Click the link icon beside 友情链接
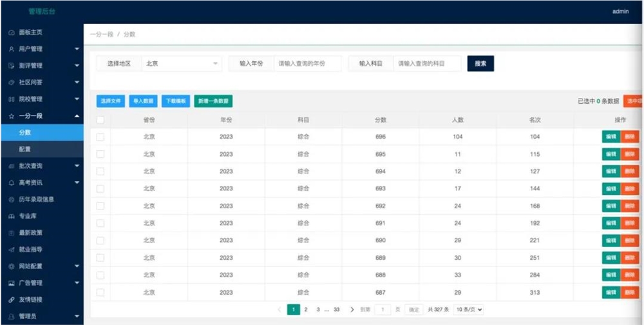Viewport: 644px width, 325px height. click(x=12, y=300)
